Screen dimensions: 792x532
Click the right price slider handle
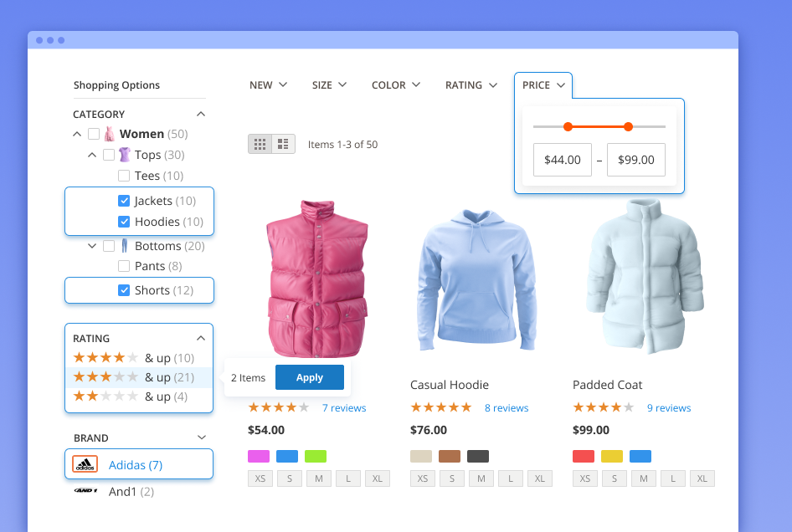(628, 126)
